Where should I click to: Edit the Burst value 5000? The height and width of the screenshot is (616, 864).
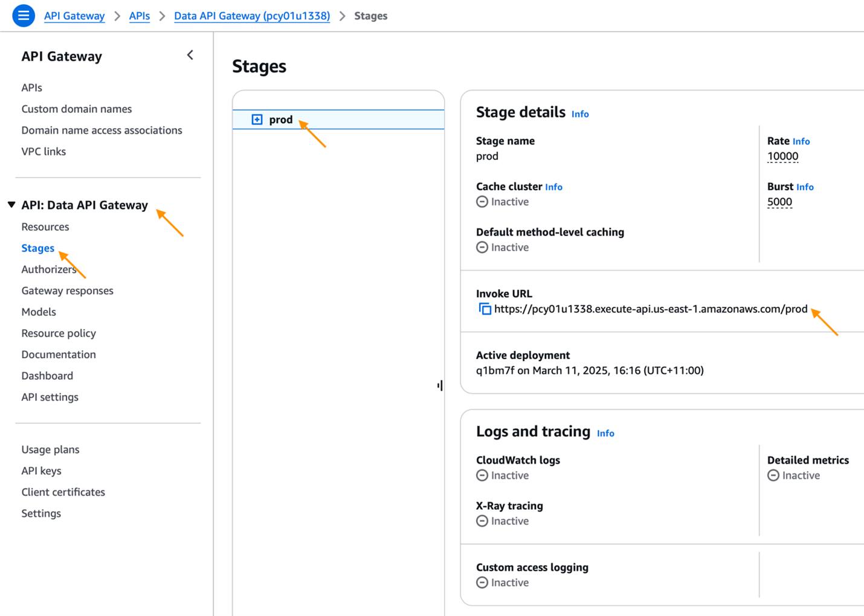(x=779, y=202)
